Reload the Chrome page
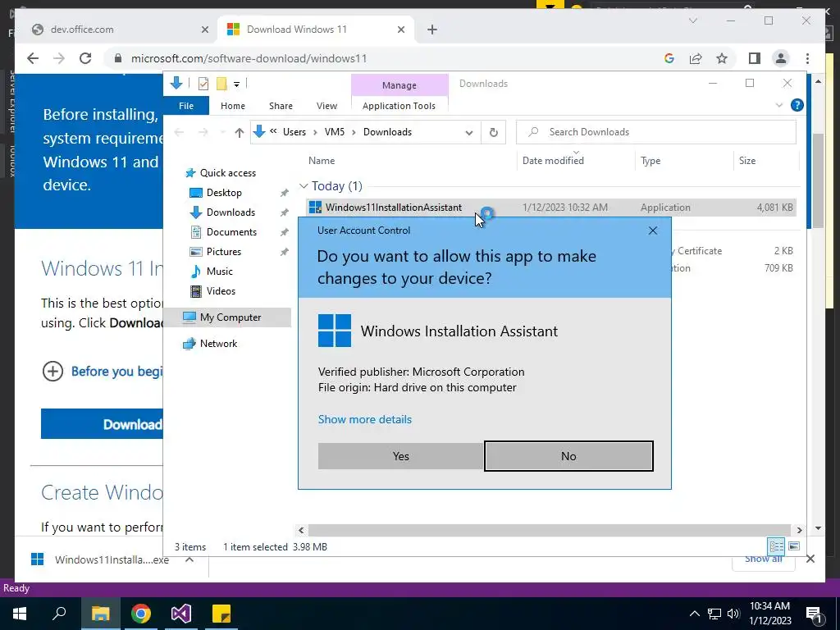 coord(85,58)
